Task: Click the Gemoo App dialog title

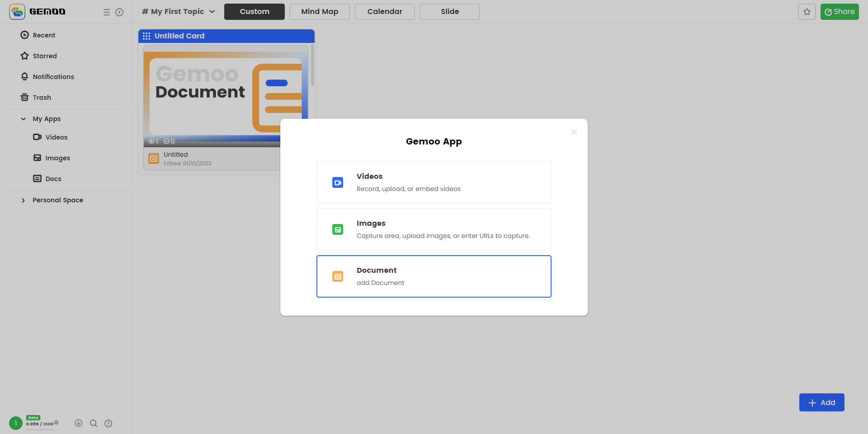Action: (434, 141)
